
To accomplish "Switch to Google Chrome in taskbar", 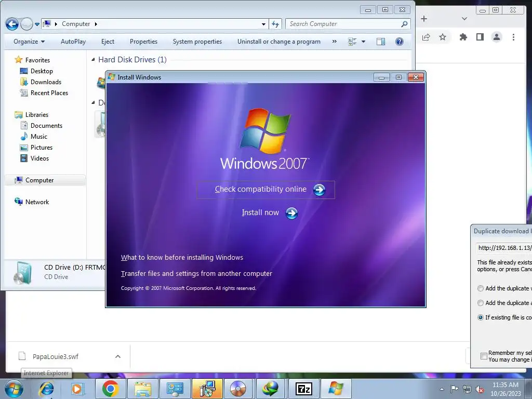I will pos(110,389).
